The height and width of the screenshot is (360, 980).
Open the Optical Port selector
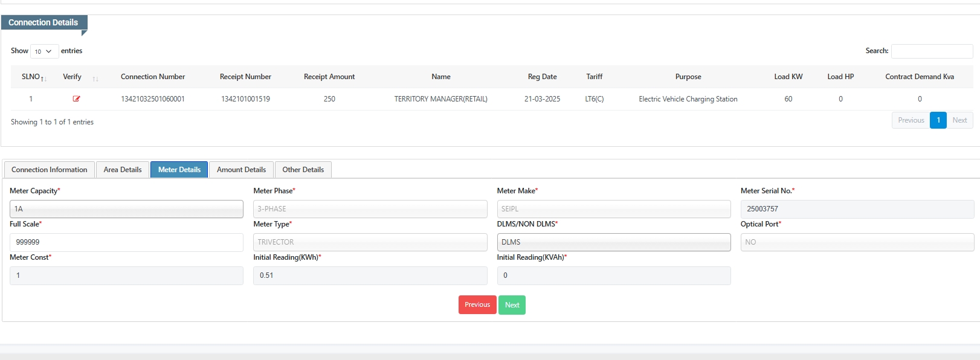[x=857, y=242]
